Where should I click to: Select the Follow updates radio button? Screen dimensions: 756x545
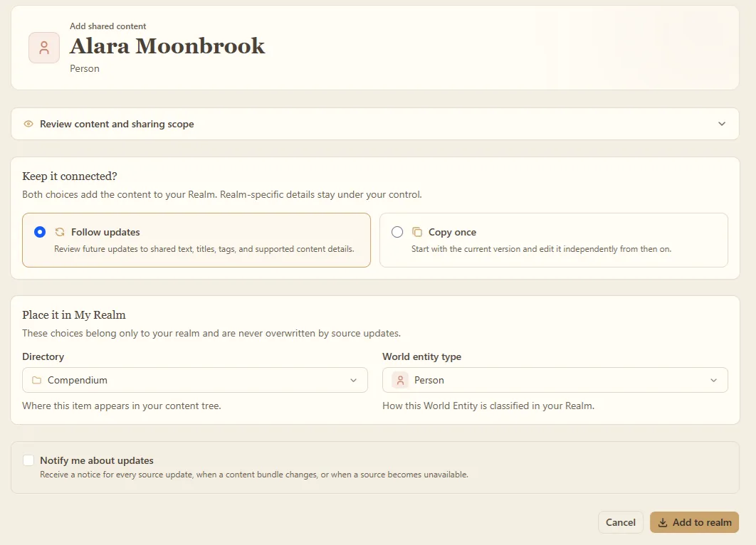40,232
